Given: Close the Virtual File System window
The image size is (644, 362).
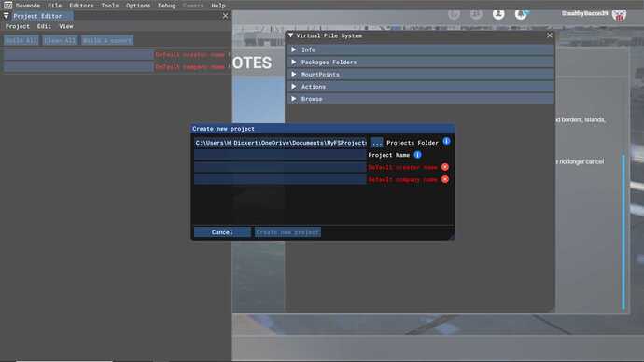Looking at the screenshot, I should [x=550, y=35].
